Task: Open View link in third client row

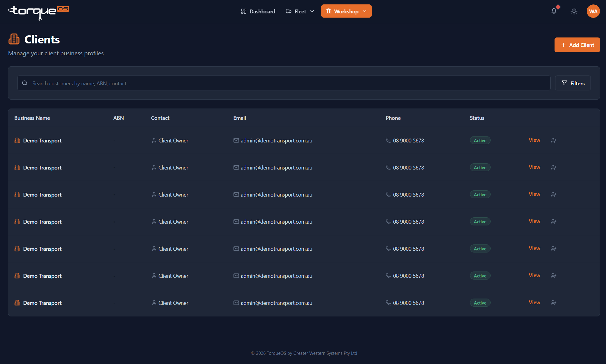Action: tap(534, 194)
